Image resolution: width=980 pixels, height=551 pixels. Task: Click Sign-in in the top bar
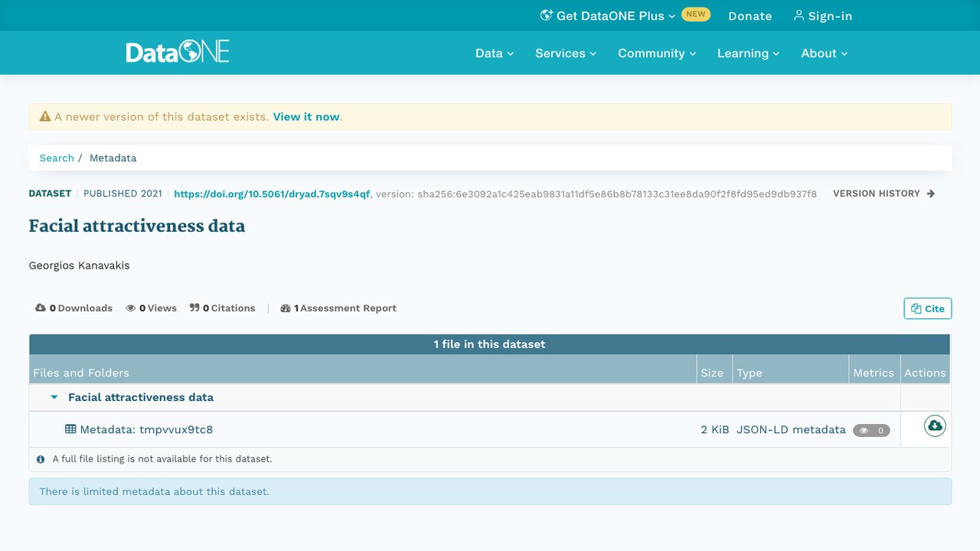[822, 15]
